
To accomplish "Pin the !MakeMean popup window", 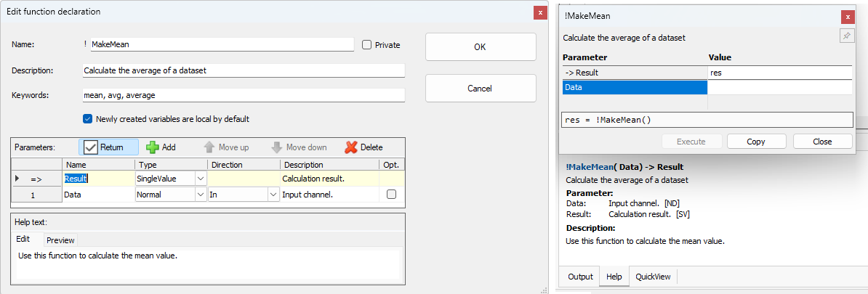I will point(847,36).
